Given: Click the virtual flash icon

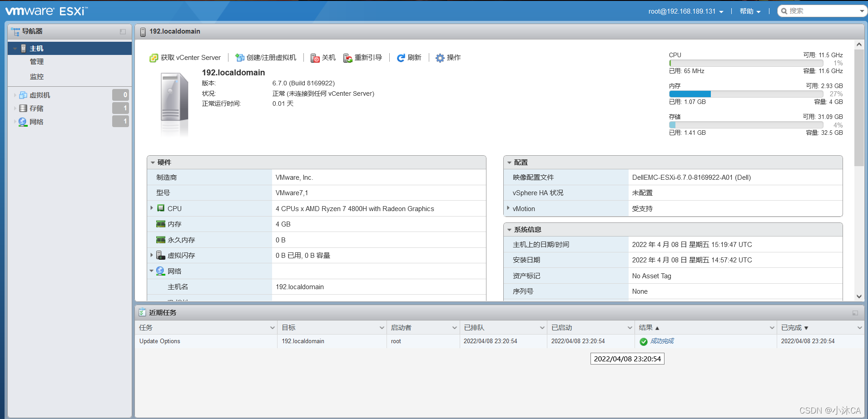Looking at the screenshot, I should coord(161,255).
